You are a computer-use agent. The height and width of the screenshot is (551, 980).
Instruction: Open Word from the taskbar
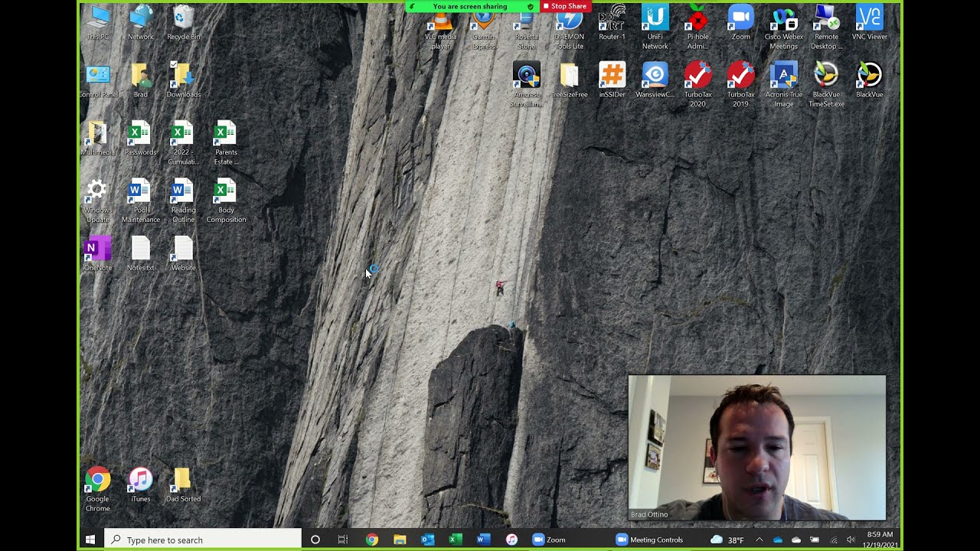pos(483,540)
